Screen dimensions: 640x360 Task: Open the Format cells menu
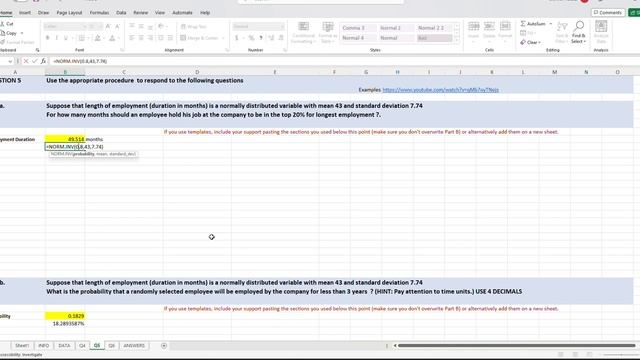(505, 31)
